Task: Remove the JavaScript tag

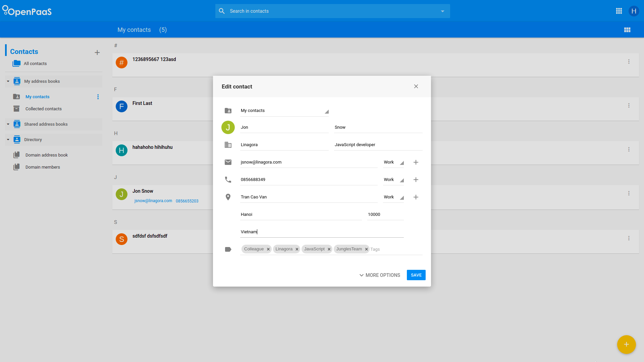Action: tap(329, 249)
